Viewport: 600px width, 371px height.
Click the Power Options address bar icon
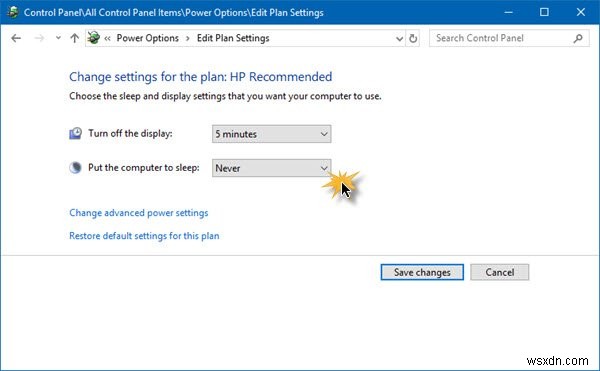(x=93, y=38)
